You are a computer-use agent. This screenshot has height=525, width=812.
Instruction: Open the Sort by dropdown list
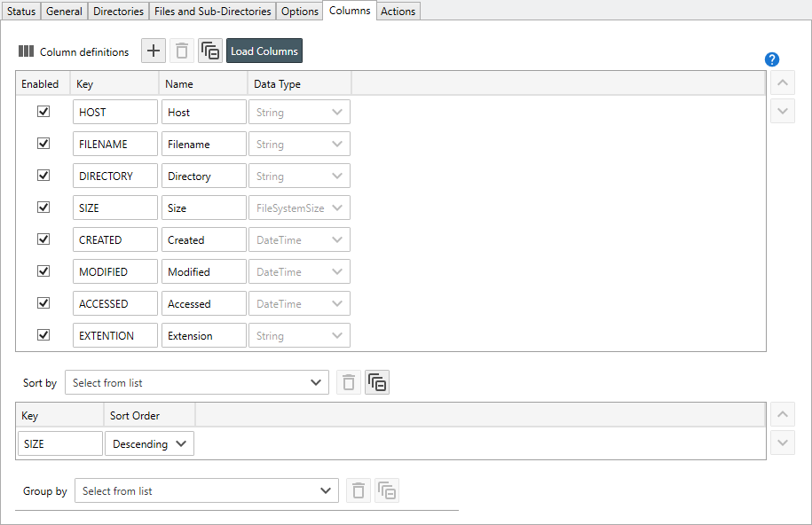point(197,383)
